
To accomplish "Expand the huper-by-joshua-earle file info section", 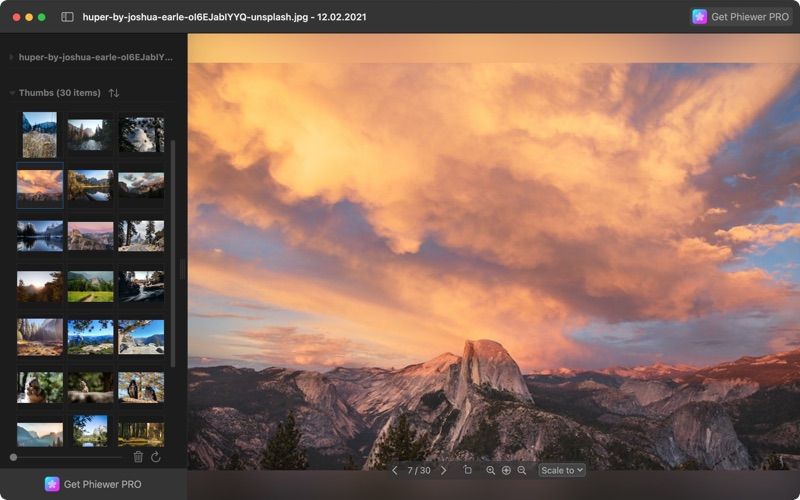I will click(x=12, y=57).
